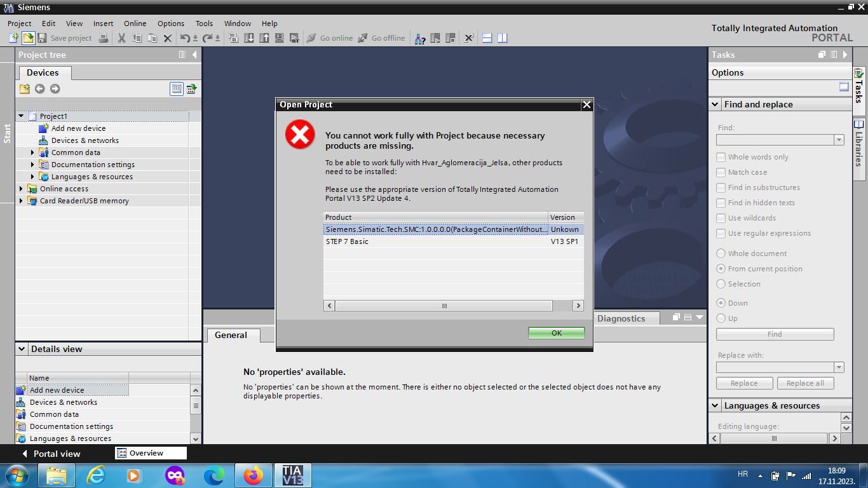Click the New project toolbar icon
Image resolution: width=868 pixels, height=488 pixels.
click(13, 38)
